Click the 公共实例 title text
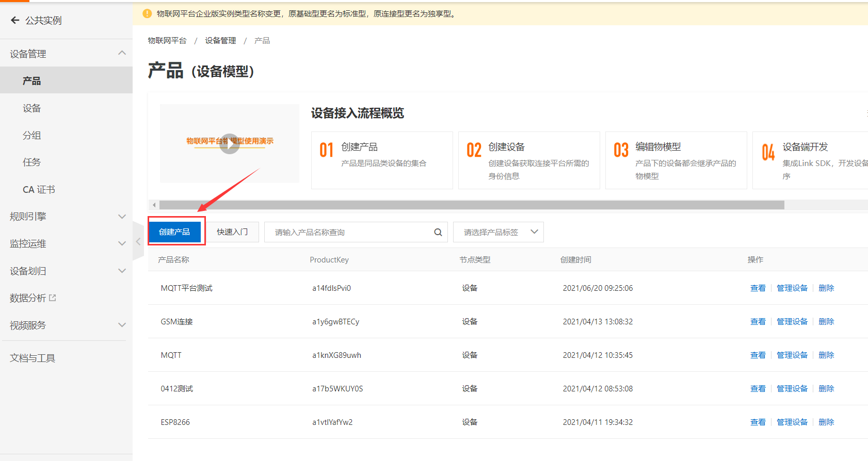The height and width of the screenshot is (461, 868). coord(43,20)
